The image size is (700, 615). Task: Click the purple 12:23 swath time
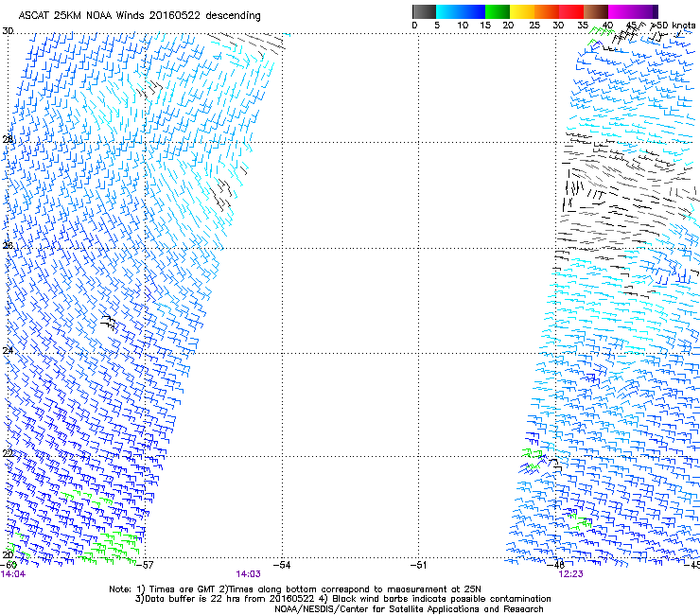(x=570, y=574)
